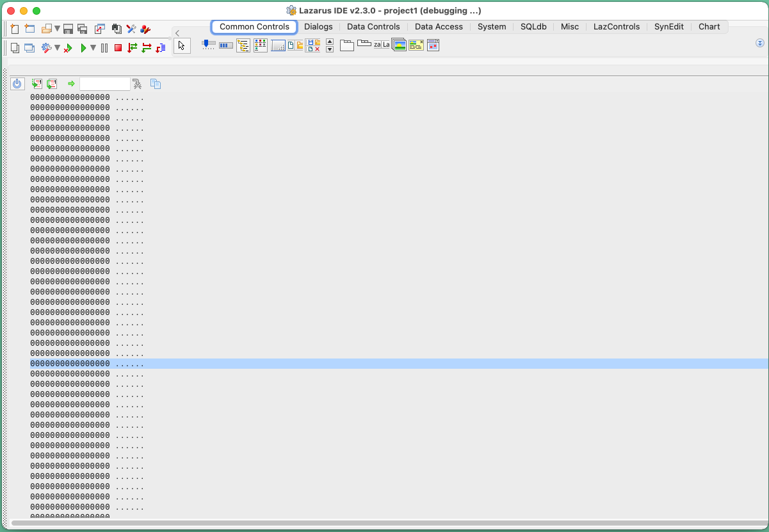Switch to the Misc palette tab

pyautogui.click(x=570, y=27)
